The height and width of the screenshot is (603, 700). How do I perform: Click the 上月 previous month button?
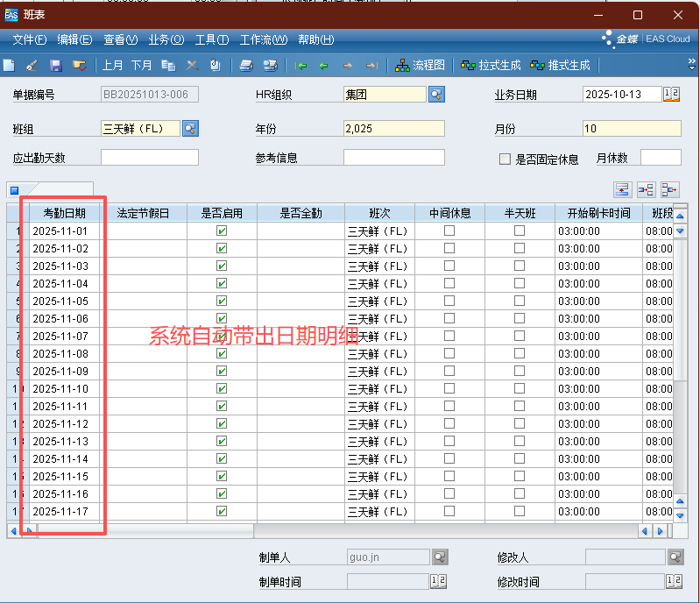(113, 66)
